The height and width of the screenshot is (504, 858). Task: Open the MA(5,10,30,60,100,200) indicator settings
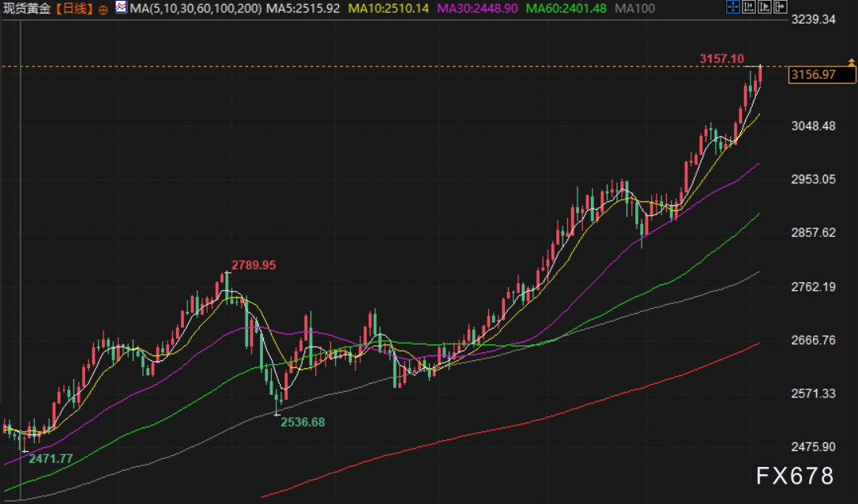[194, 9]
